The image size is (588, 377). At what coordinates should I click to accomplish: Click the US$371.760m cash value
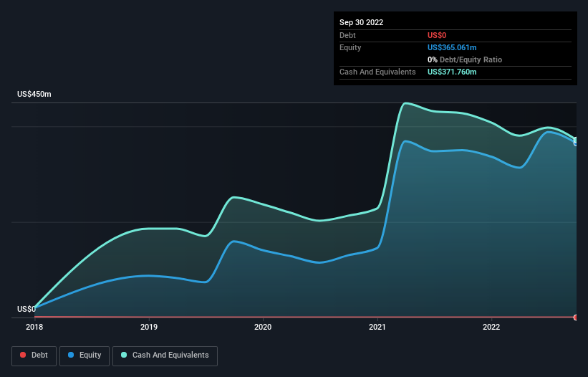point(452,72)
